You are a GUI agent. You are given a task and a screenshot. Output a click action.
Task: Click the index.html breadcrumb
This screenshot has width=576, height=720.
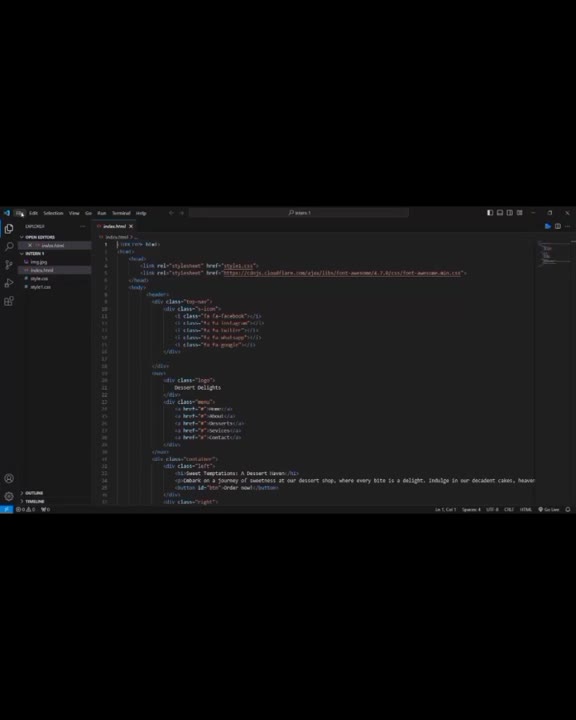tap(116, 237)
